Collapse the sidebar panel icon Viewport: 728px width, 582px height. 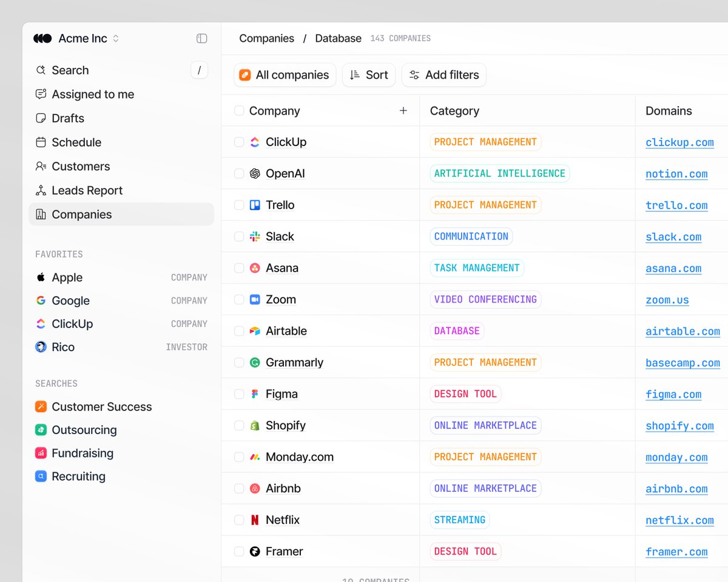202,38
